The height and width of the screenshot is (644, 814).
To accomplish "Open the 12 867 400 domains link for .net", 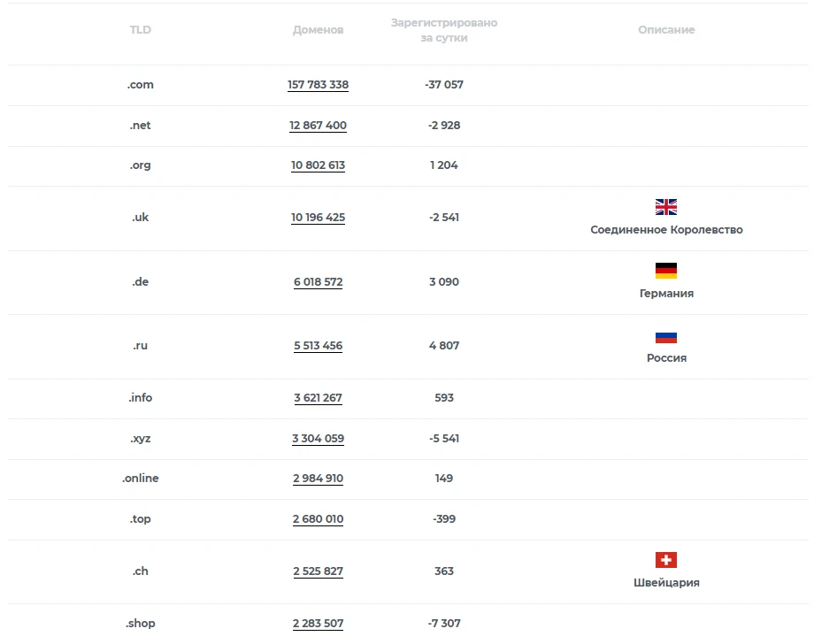I will coord(319,125).
